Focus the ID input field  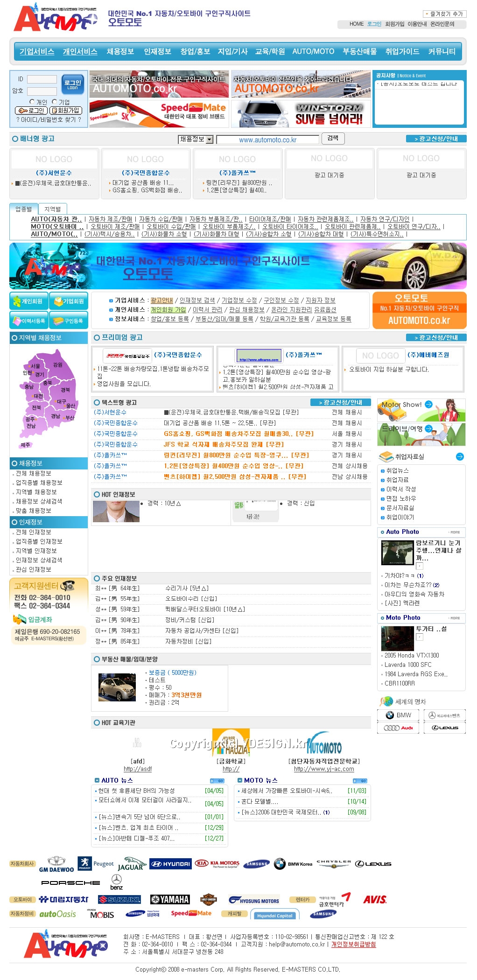pyautogui.click(x=42, y=79)
